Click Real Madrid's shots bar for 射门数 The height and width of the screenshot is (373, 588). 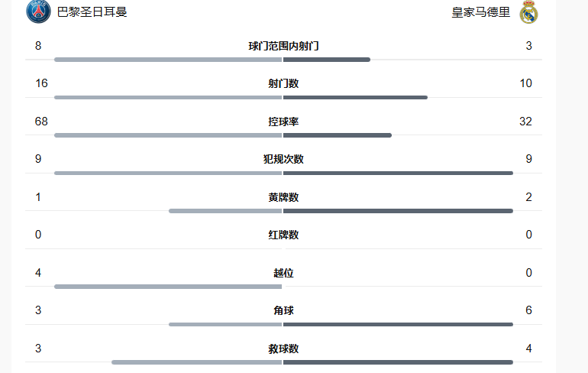coord(355,98)
